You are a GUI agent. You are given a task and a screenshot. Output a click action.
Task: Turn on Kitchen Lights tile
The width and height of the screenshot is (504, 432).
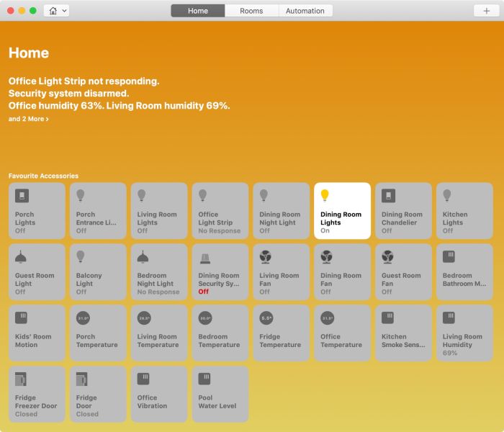point(464,211)
